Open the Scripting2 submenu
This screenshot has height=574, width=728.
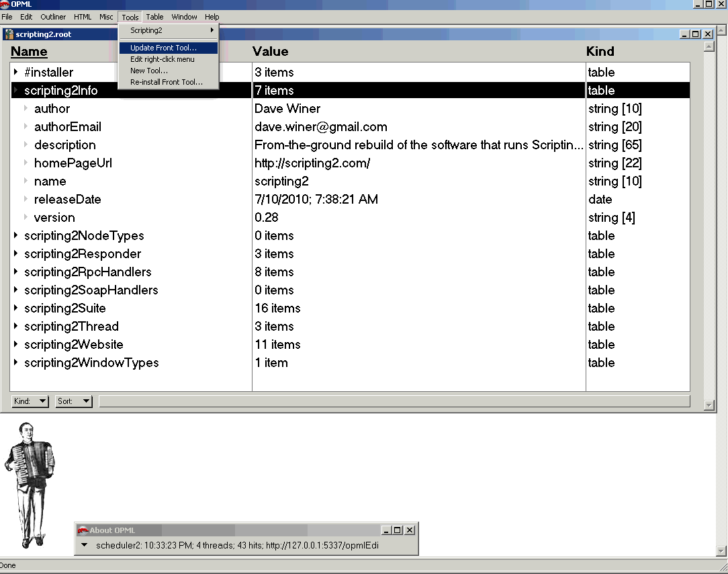coord(168,30)
